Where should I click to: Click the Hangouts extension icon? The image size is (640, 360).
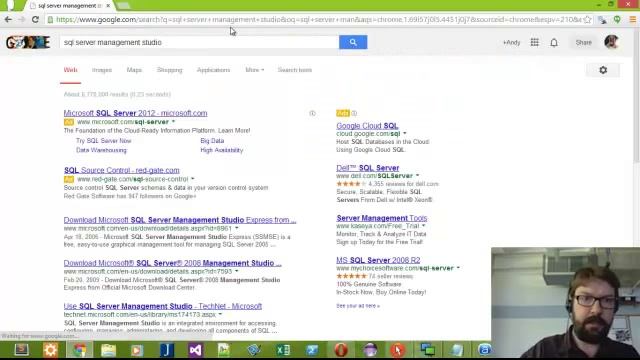tap(617, 19)
